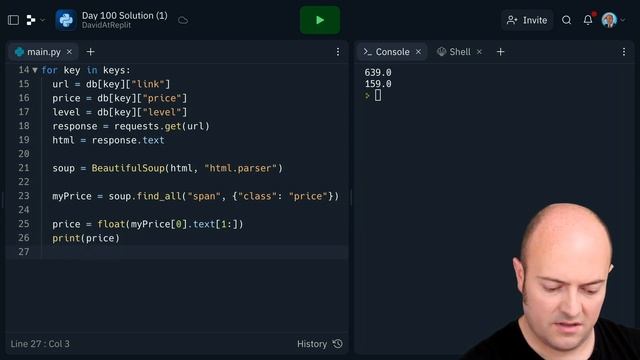The image size is (640, 360).
Task: Click the Invite button
Action: [527, 20]
